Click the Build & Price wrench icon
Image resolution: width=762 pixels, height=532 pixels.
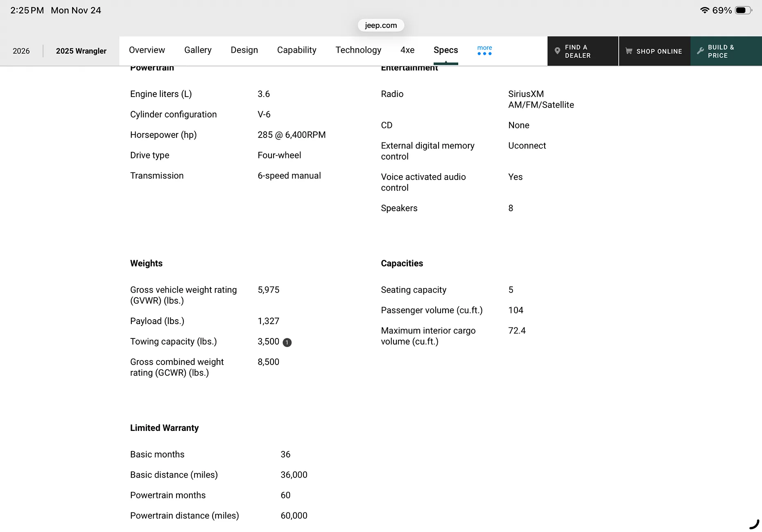tap(701, 51)
